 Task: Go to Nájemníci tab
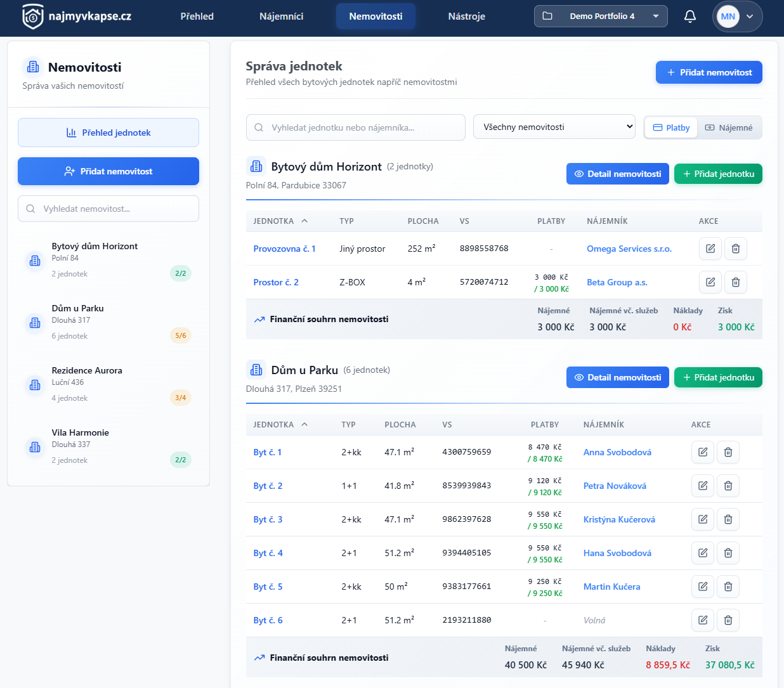pos(281,16)
